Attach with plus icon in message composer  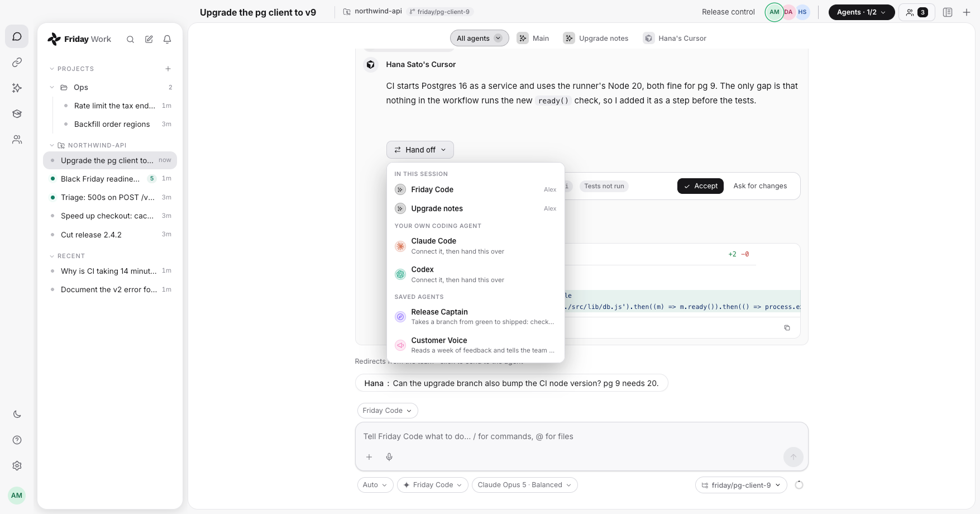click(x=369, y=457)
